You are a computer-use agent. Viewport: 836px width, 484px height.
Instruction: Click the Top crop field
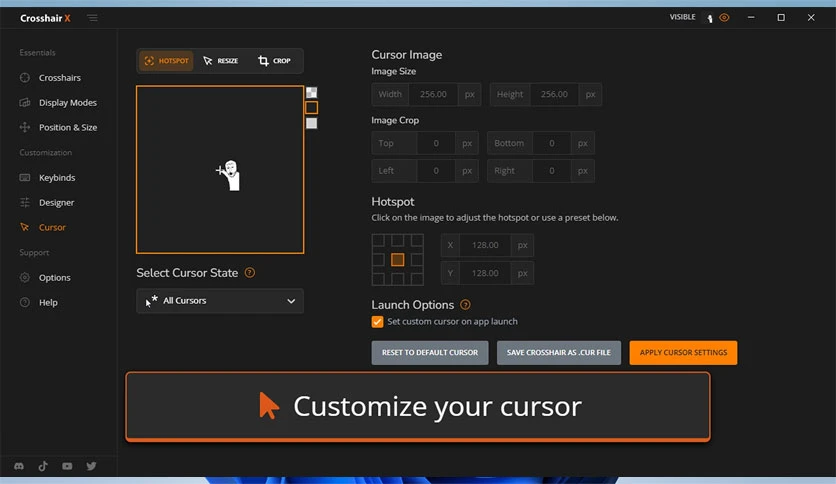click(x=436, y=143)
